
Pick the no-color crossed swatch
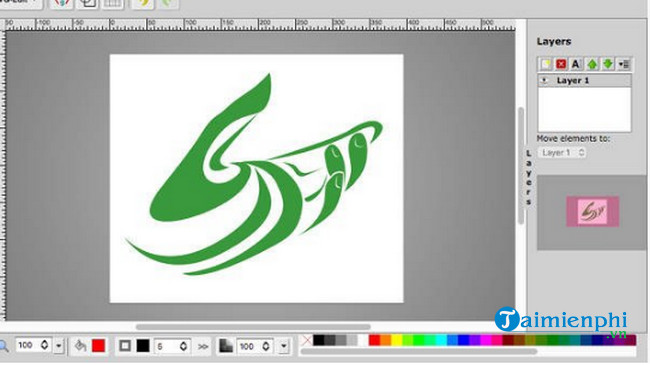(x=306, y=341)
